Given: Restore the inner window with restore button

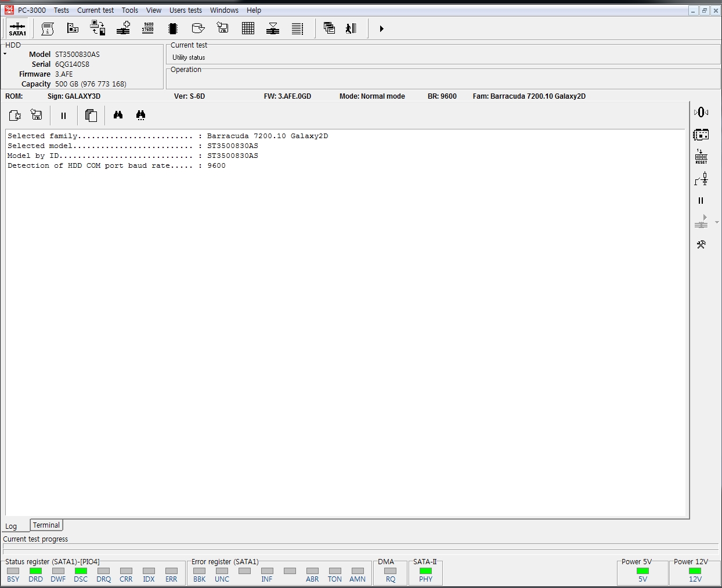Looking at the screenshot, I should [704, 10].
